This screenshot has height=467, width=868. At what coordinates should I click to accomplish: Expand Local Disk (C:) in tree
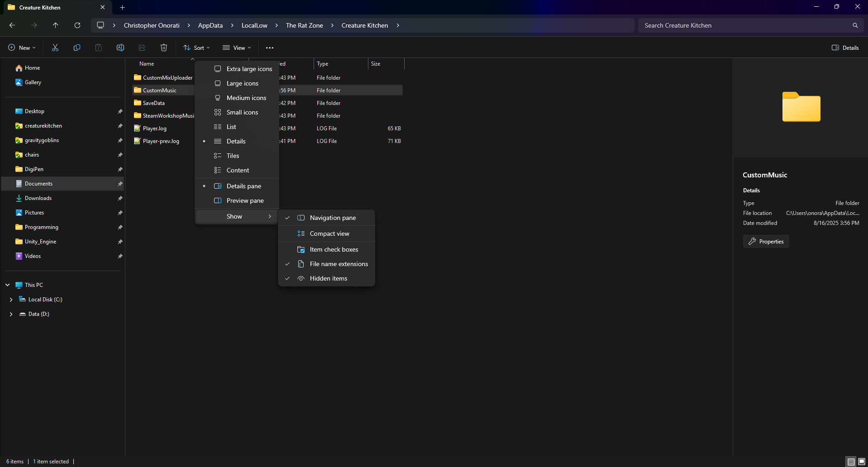[11, 300]
